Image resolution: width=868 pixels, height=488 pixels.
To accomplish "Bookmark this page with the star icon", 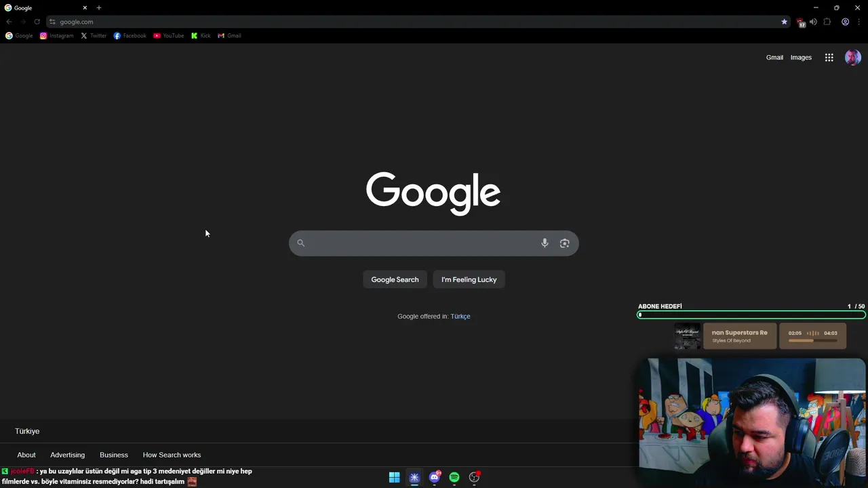I will (785, 22).
